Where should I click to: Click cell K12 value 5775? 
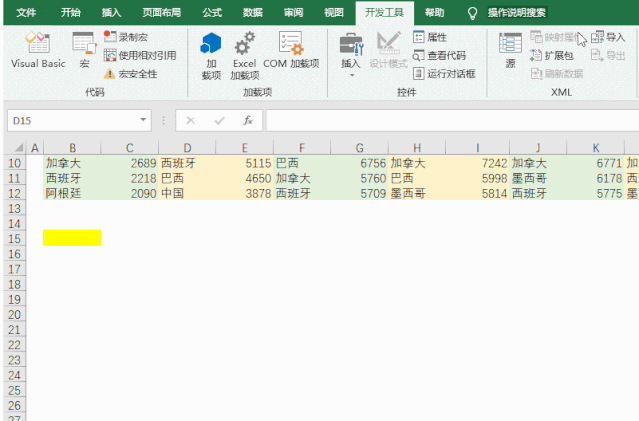point(595,193)
